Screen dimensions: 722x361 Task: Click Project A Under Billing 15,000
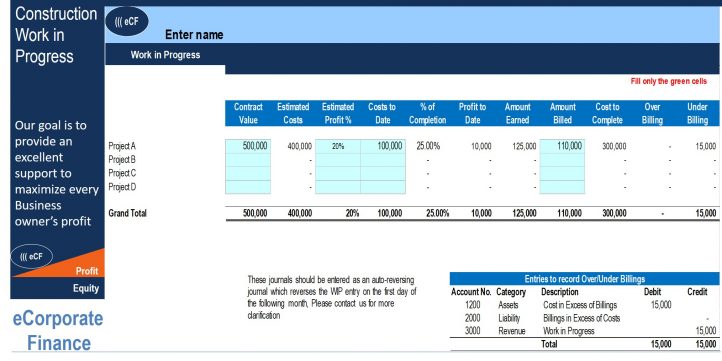click(x=706, y=147)
